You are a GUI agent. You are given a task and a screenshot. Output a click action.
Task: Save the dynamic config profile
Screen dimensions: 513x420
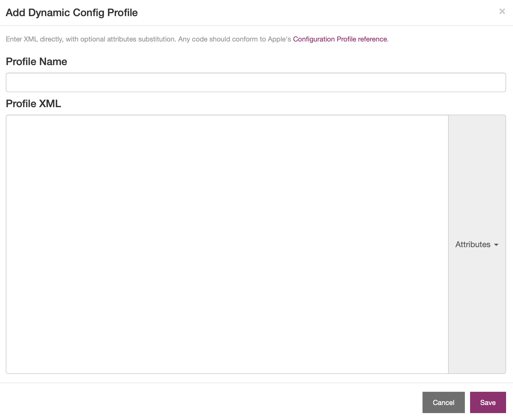click(488, 402)
